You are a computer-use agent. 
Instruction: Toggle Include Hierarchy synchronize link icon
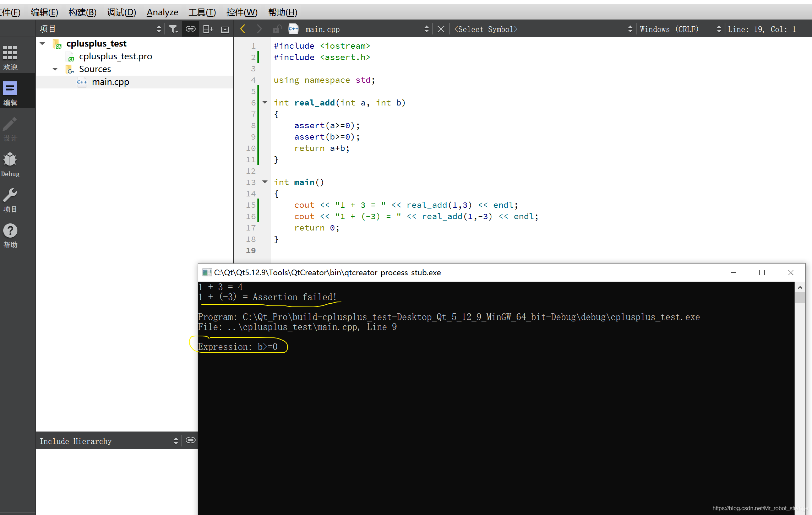coord(191,440)
